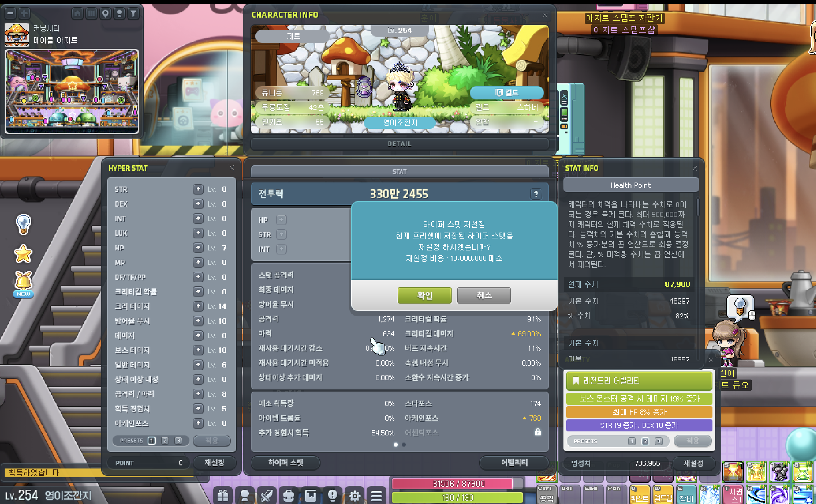Cancel the reset dialog with 취소
The image size is (816, 504).
[484, 295]
